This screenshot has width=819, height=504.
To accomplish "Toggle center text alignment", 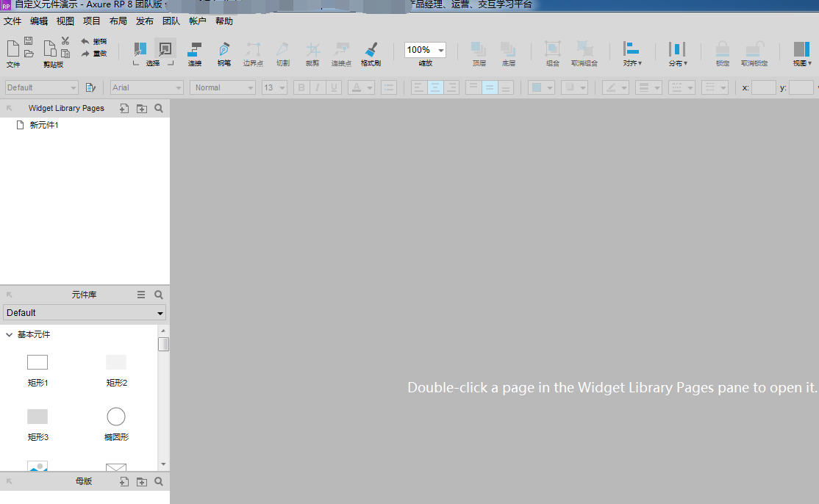I will pyautogui.click(x=435, y=87).
